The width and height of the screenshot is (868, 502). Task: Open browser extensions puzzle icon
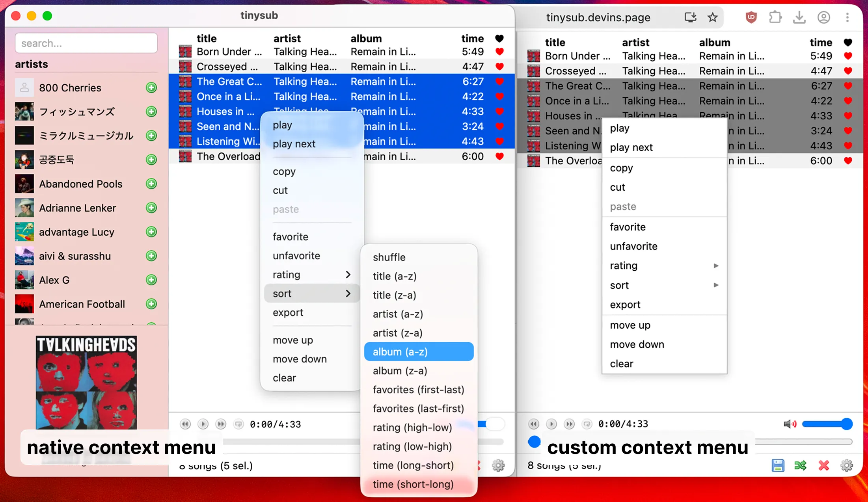775,17
